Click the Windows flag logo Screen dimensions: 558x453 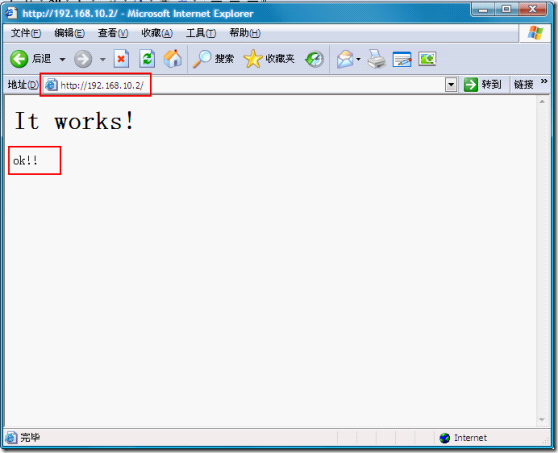point(535,33)
